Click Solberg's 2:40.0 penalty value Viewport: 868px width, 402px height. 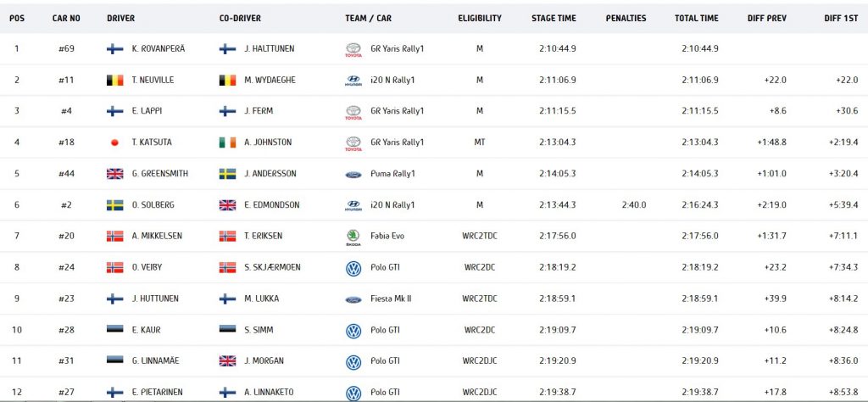tap(633, 205)
